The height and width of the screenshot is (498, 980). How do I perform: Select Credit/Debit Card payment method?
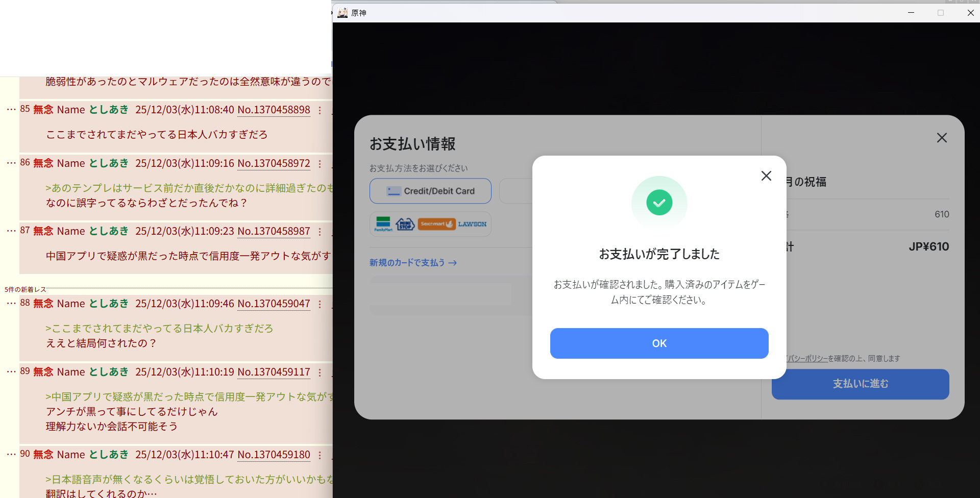(430, 191)
